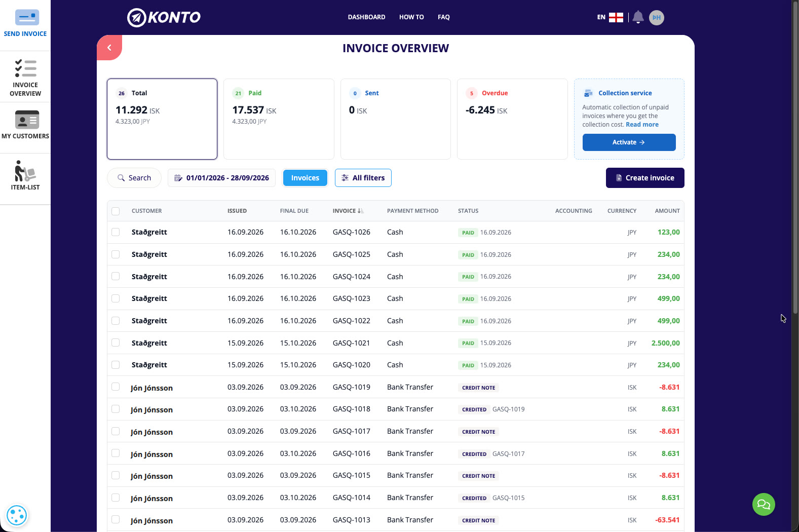Open the notifications bell
Viewport: 799px width, 532px height.
pyautogui.click(x=638, y=17)
